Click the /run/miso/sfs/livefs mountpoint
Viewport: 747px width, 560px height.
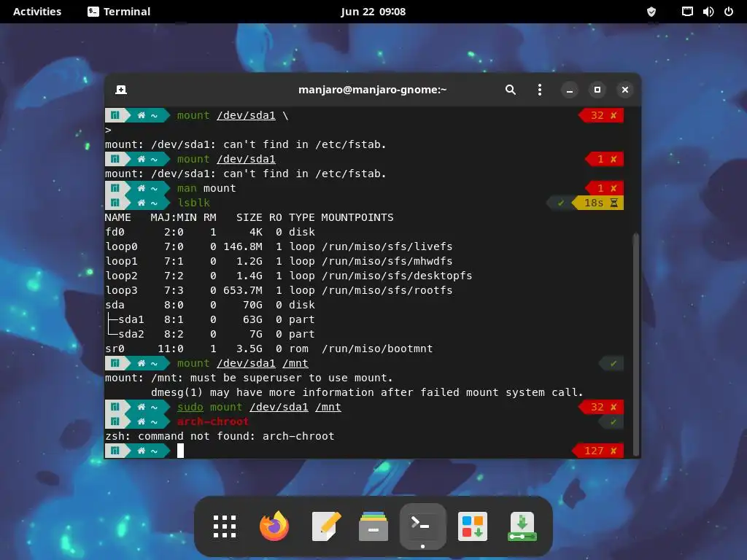pos(387,246)
